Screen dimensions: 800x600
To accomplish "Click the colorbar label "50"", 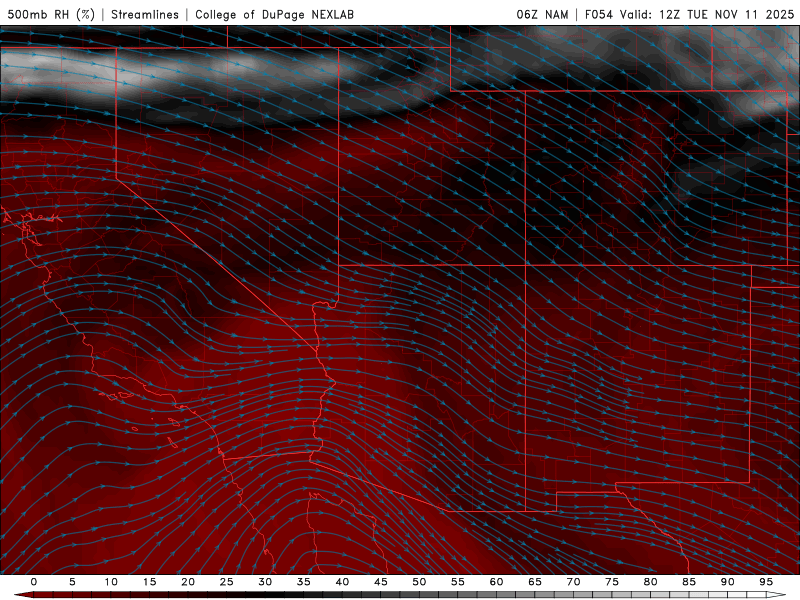I will click(x=419, y=582).
